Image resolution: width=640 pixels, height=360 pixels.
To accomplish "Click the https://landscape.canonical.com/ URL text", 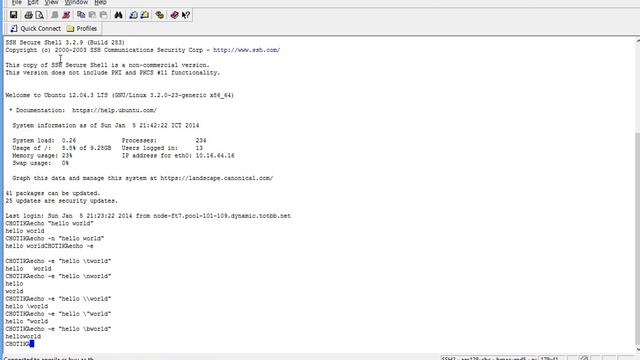I will tap(217, 178).
